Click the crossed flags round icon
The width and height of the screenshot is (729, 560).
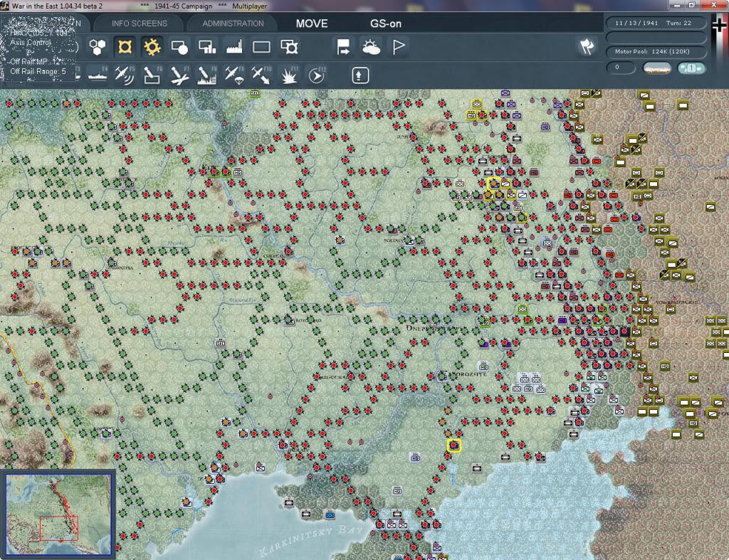(587, 46)
